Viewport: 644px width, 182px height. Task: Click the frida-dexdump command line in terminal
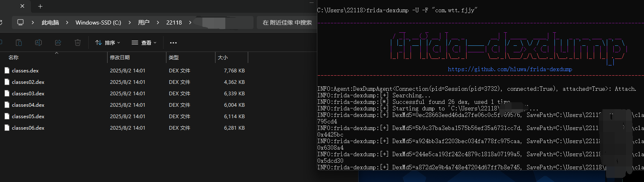click(x=397, y=10)
